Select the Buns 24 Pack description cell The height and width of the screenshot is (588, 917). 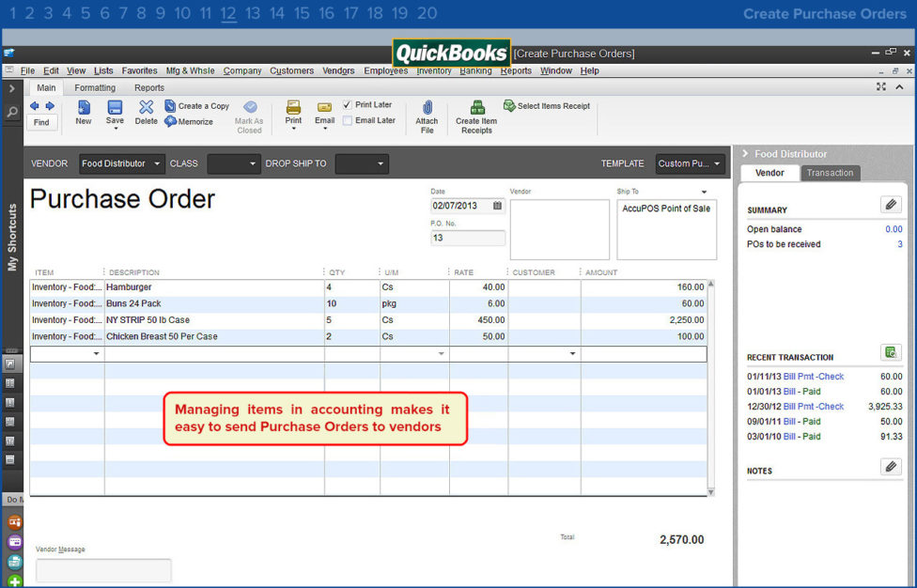click(214, 303)
